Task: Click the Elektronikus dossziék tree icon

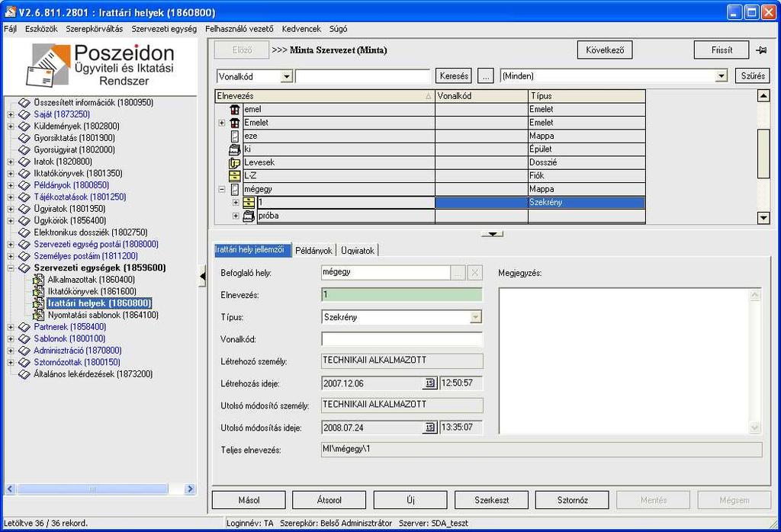Action: click(24, 232)
